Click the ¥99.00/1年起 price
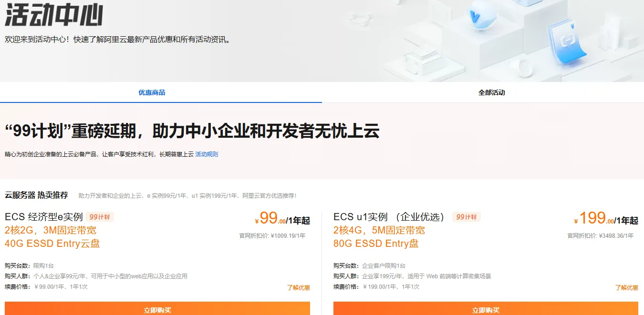The image size is (644, 315). [x=282, y=219]
